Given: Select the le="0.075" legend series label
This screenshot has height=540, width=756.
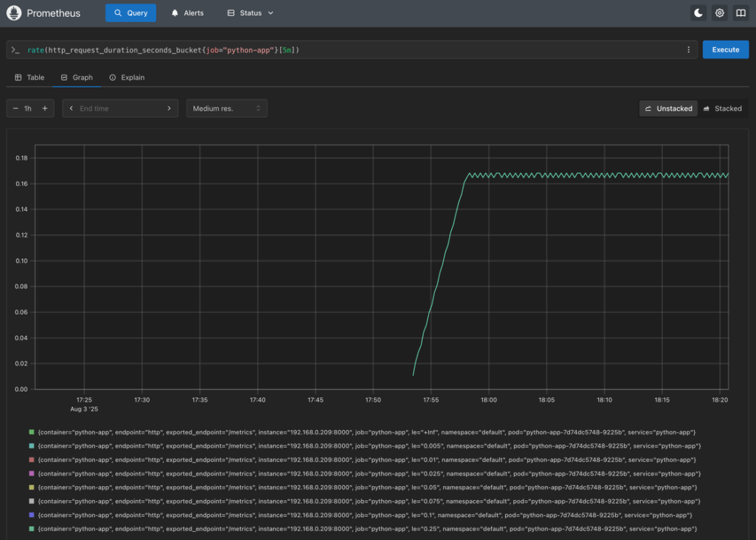Looking at the screenshot, I should coord(369,502).
